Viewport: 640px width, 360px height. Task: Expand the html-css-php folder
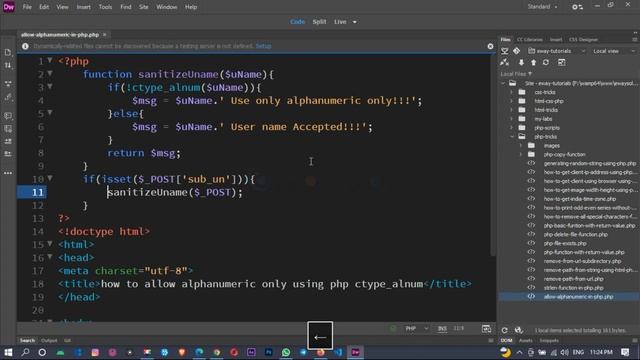(511, 101)
